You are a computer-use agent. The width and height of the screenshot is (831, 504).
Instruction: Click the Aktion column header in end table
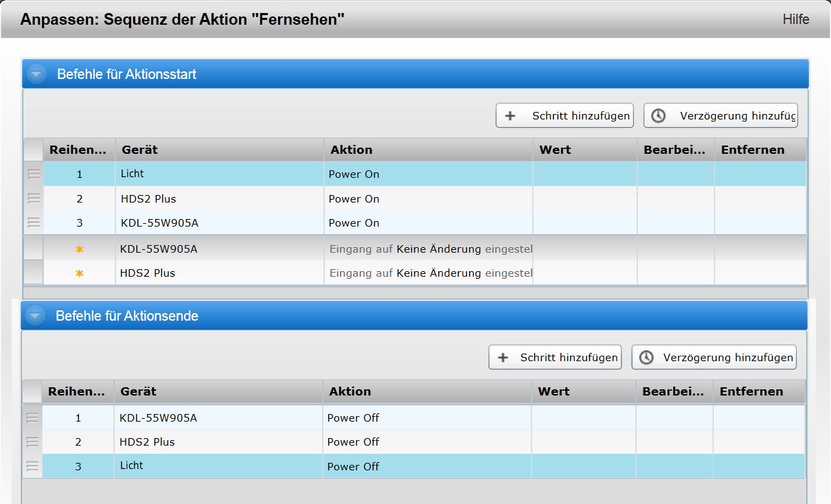pos(426,391)
